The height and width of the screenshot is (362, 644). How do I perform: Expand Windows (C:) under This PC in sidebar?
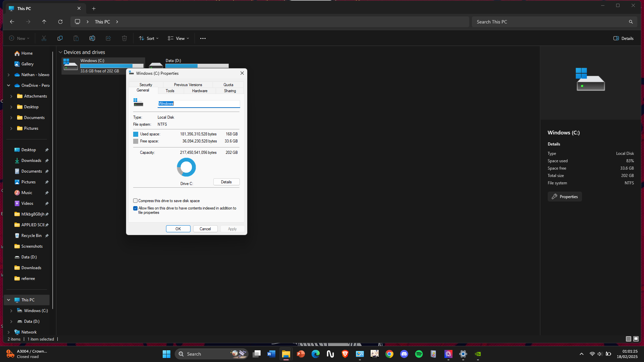pos(11,311)
